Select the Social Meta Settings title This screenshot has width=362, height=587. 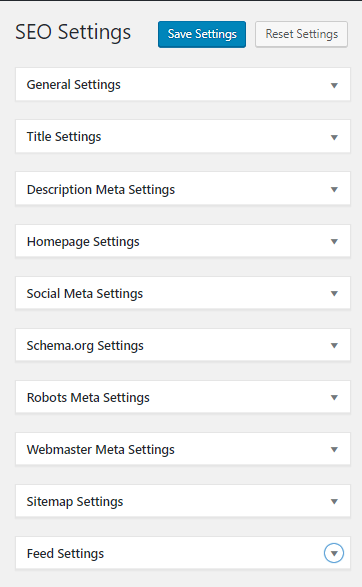click(x=85, y=294)
